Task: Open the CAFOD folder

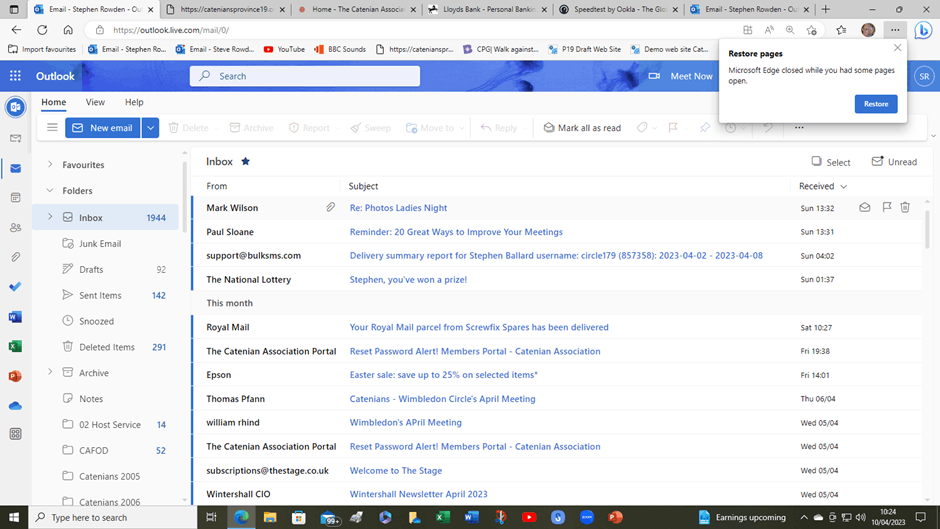Action: pyautogui.click(x=94, y=450)
